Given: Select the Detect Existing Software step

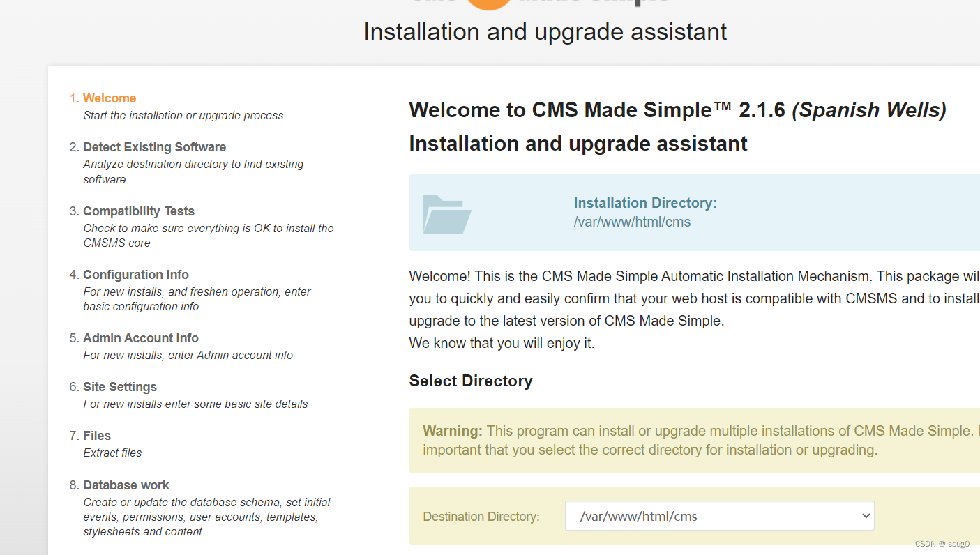Looking at the screenshot, I should (154, 147).
